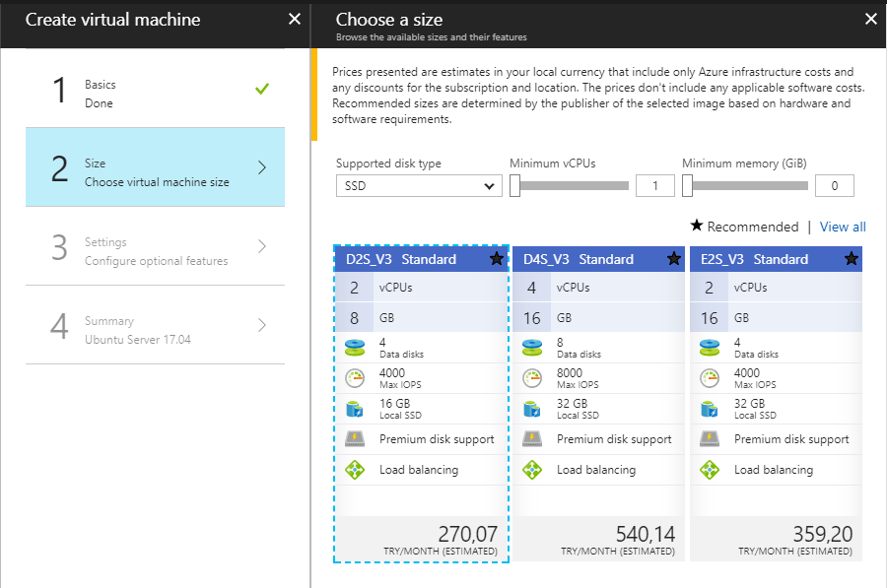Screen dimensions: 887x588
Task: Click the Data disks icon on E2S_V3 card
Action: click(x=710, y=347)
